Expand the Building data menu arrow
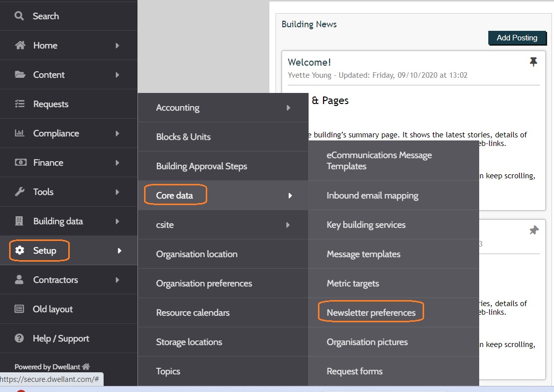Screen dimensions: 554x392 point(117,221)
